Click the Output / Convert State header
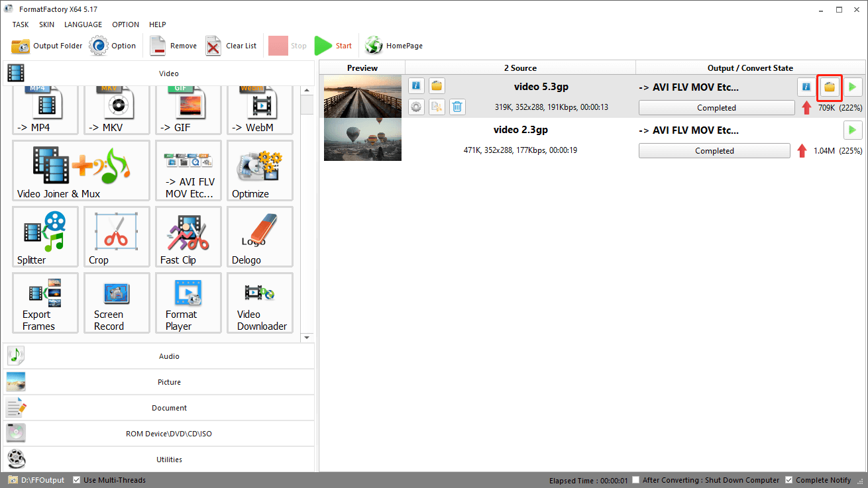 coord(750,68)
